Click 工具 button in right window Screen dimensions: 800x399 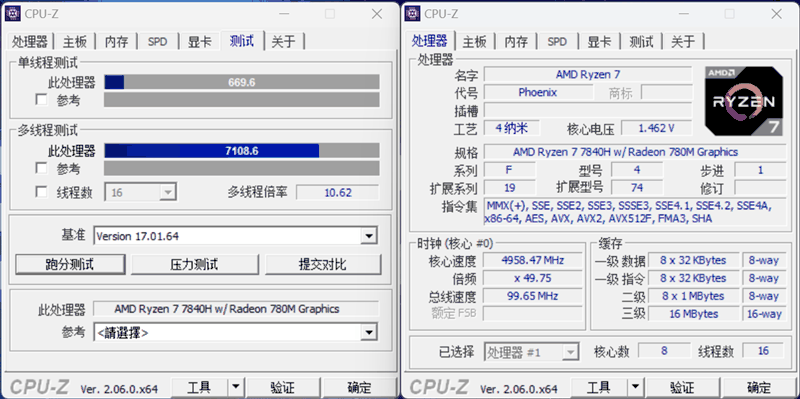pos(598,387)
